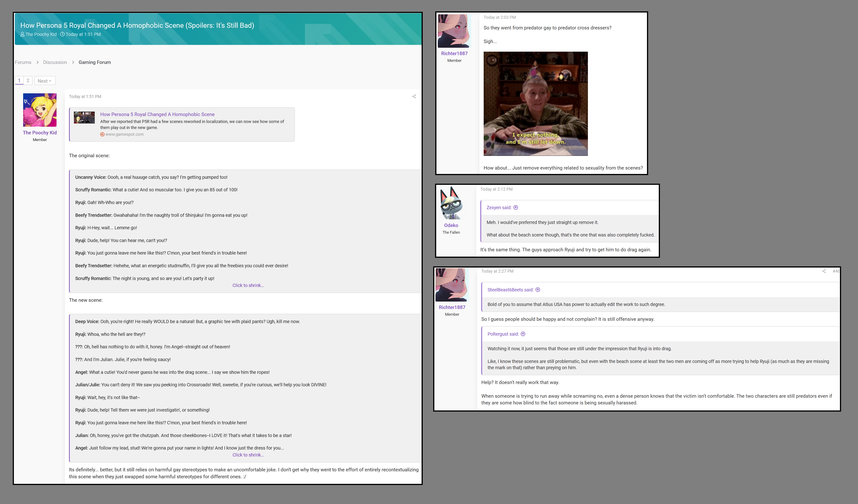858x504 pixels.
Task: Click the 'Today at 2:27 PM' post timestamp
Action: (497, 271)
